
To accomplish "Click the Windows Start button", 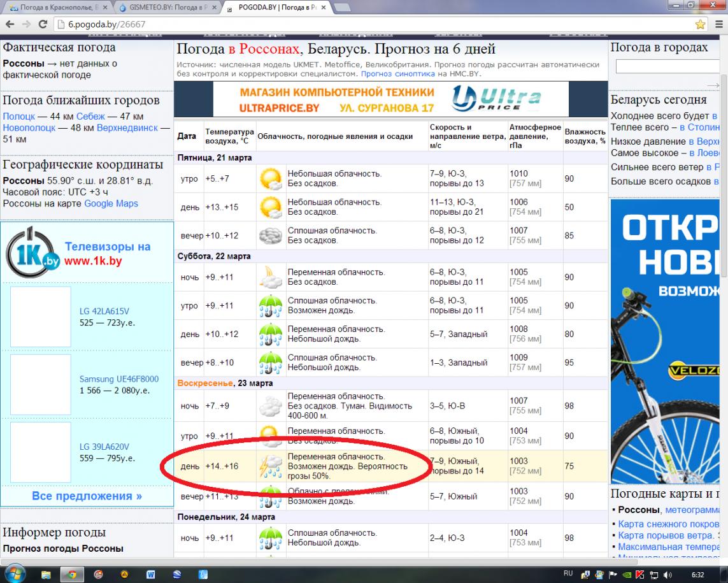I will 15,573.
